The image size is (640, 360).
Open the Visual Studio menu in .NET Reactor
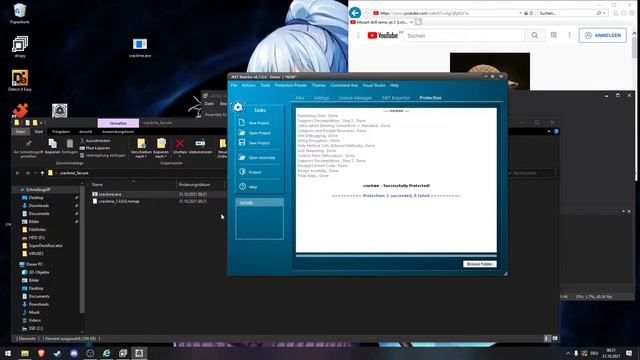coord(374,85)
